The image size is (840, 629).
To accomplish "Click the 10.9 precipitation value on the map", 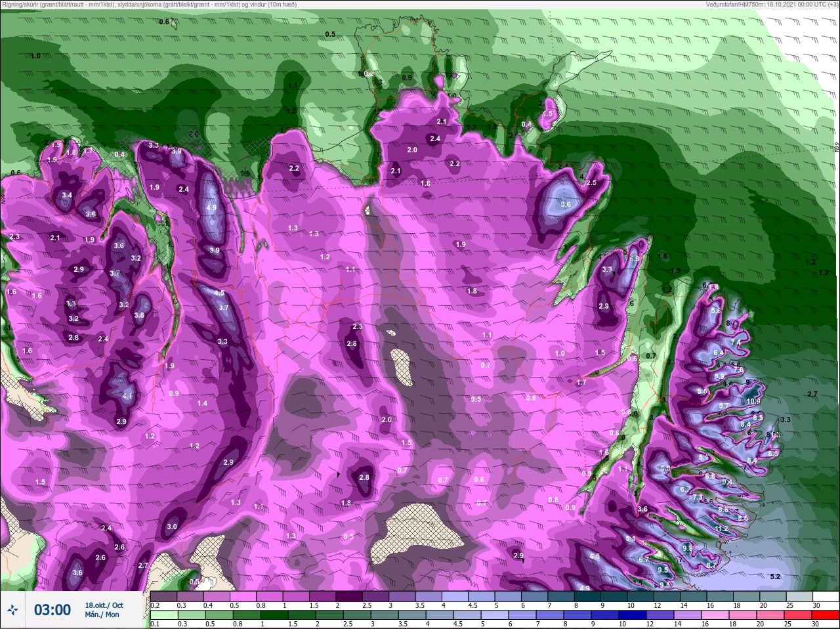I will coord(753,401).
